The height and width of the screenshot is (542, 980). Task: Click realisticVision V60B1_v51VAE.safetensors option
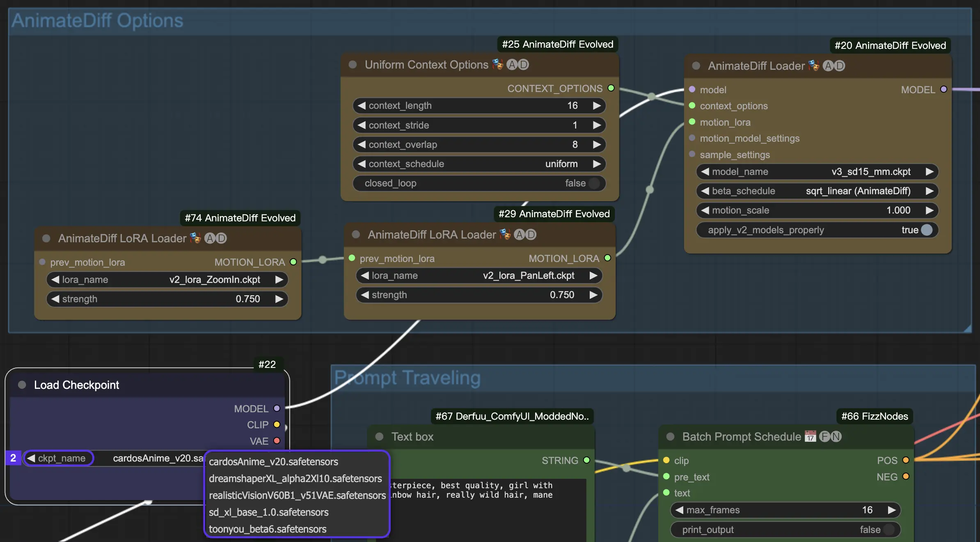coord(296,495)
